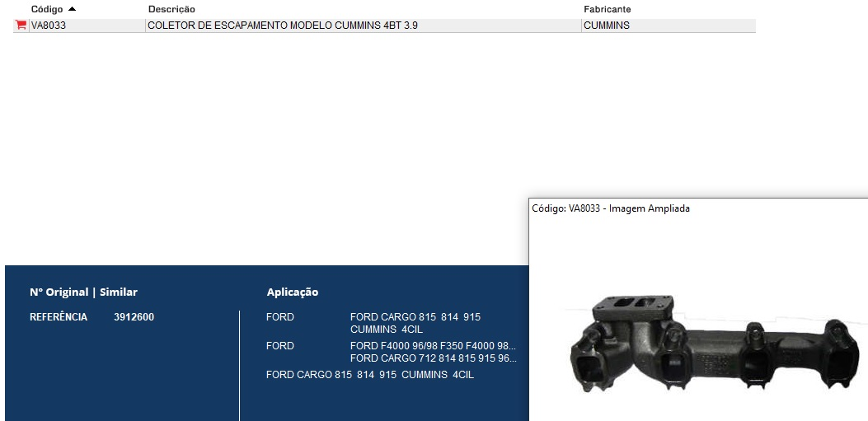Click the first FORD brand entry under Aplicação

coord(280,317)
